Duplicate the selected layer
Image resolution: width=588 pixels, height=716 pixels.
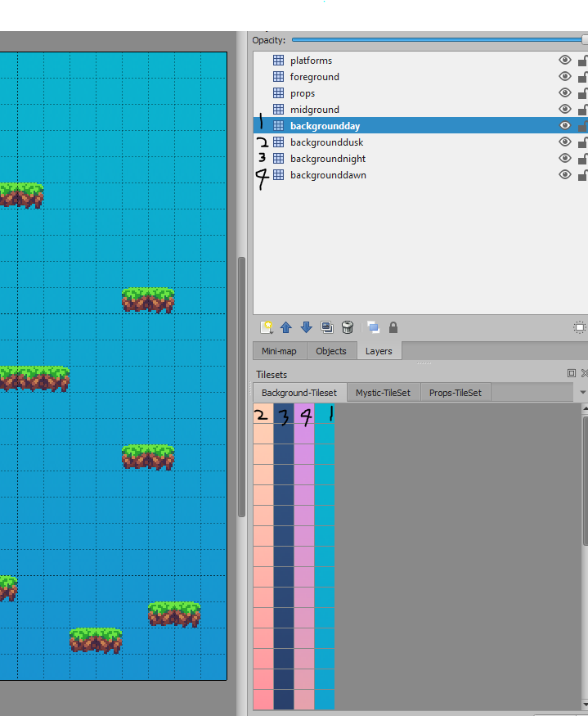click(327, 327)
